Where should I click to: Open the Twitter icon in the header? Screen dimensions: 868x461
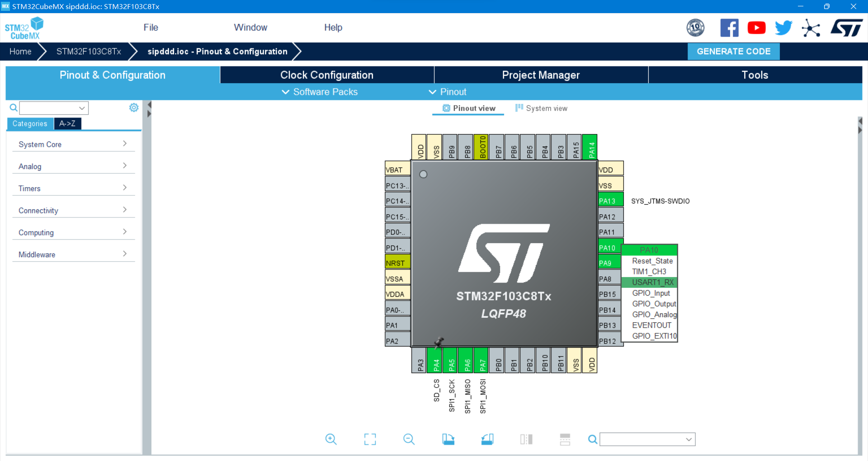pos(783,28)
